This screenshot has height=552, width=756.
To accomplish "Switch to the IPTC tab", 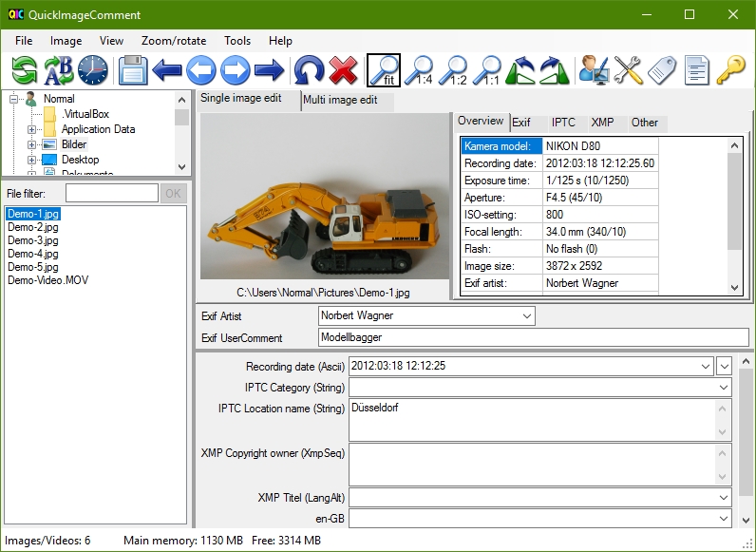I will click(x=567, y=124).
